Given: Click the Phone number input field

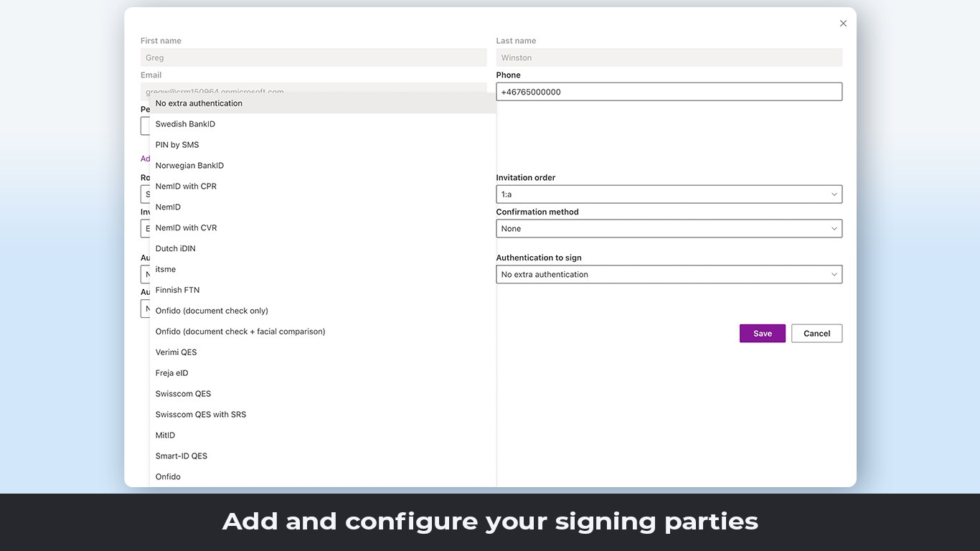Looking at the screenshot, I should (669, 92).
